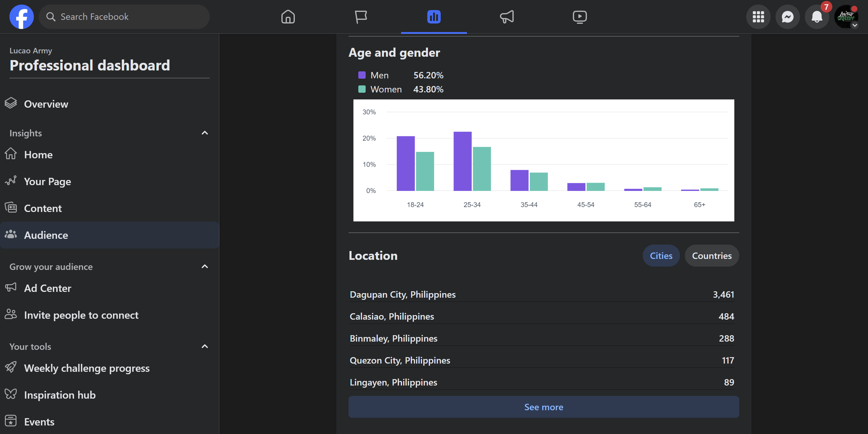This screenshot has height=434, width=868.
Task: Open the Pages flag icon
Action: (x=360, y=16)
